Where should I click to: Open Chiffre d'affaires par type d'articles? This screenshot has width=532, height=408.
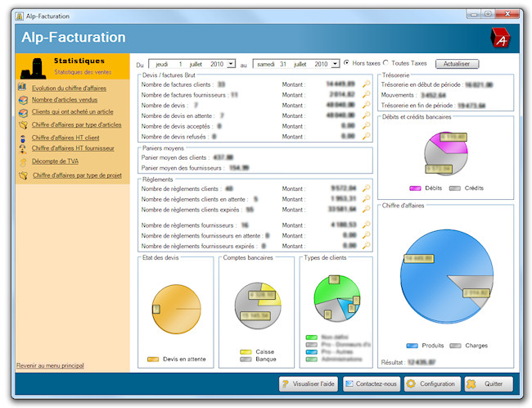click(x=77, y=125)
